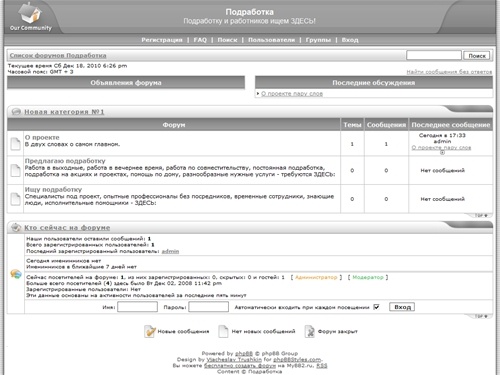
Task: Click the Нет новых сообщений legend icon
Action: pos(223,331)
